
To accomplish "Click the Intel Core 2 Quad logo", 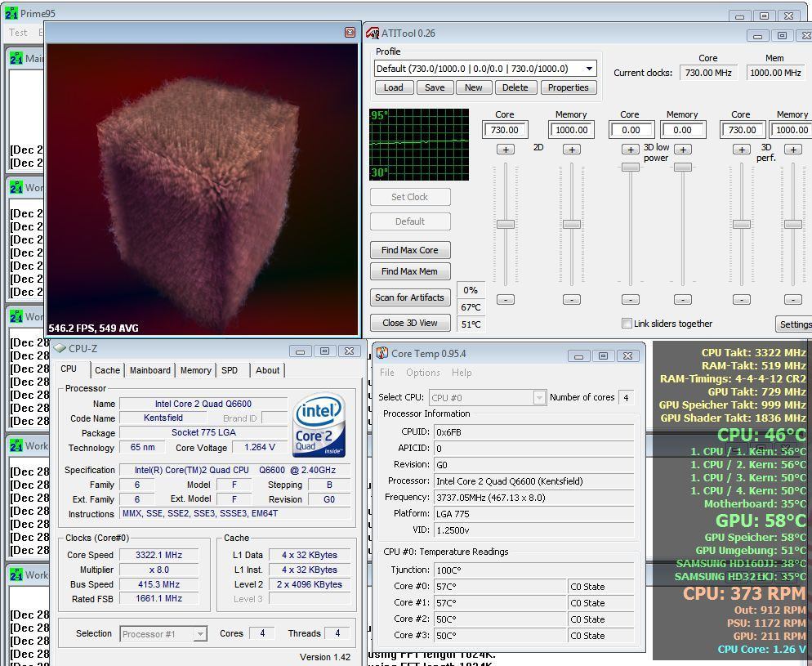I will (x=319, y=425).
